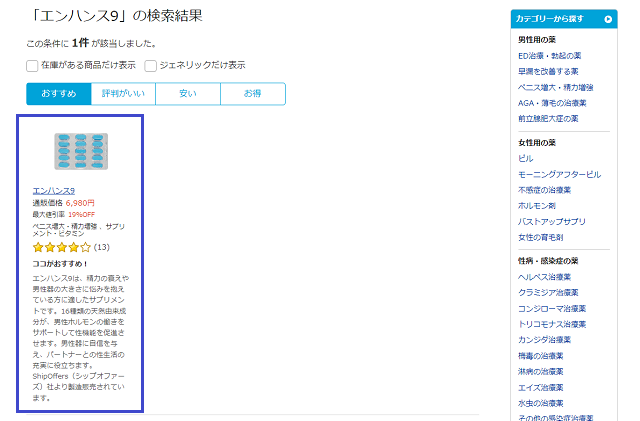Open クラミジア治療薬 category
Image resolution: width=640 pixels, height=421 pixels.
pyautogui.click(x=548, y=292)
